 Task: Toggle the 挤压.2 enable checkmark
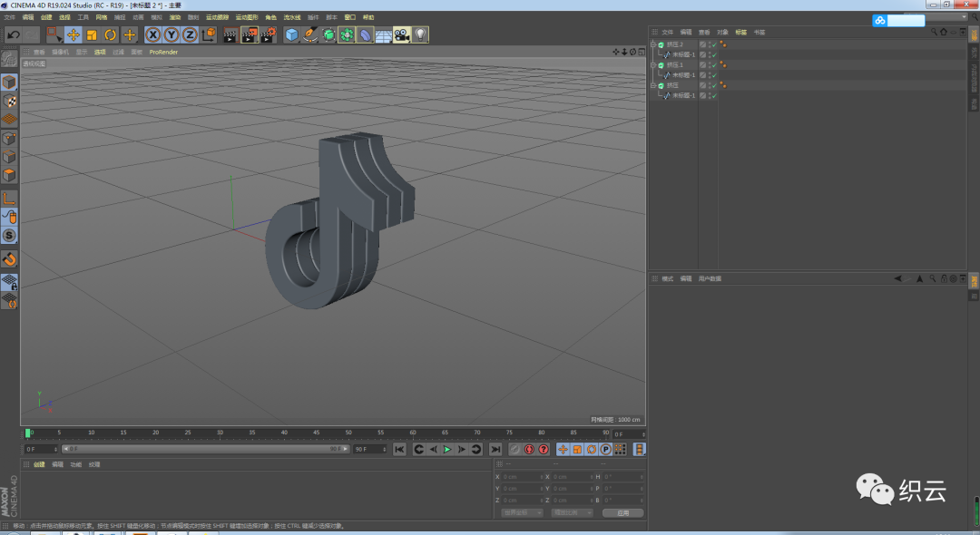(714, 44)
